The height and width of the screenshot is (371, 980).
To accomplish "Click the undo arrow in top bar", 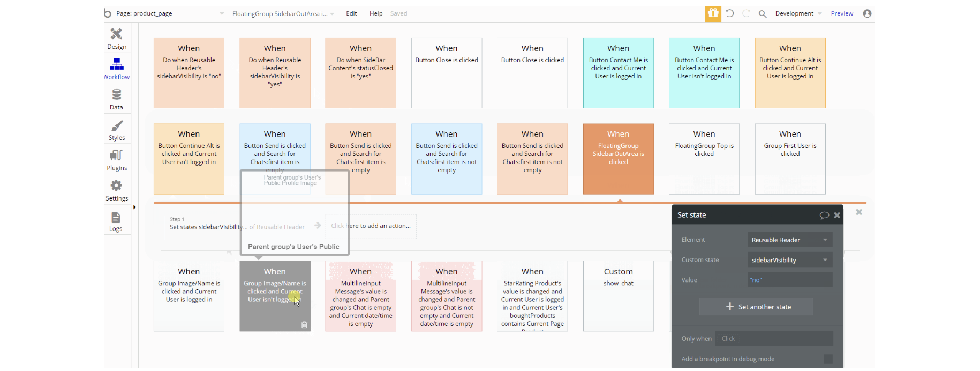I will tap(730, 13).
